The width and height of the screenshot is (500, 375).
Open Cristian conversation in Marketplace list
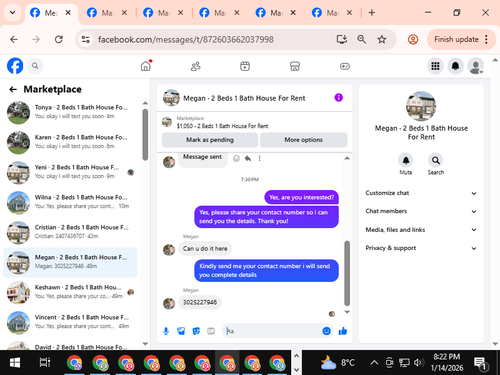[x=70, y=232]
